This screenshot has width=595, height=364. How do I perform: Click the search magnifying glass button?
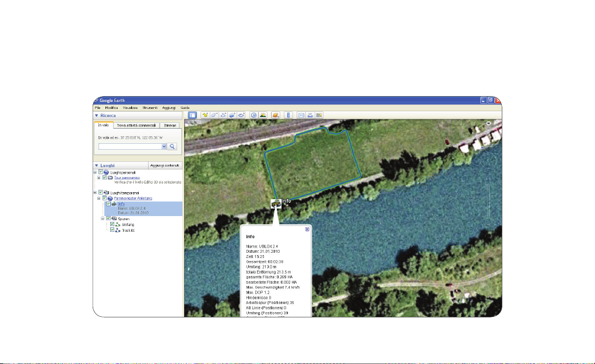pyautogui.click(x=172, y=146)
